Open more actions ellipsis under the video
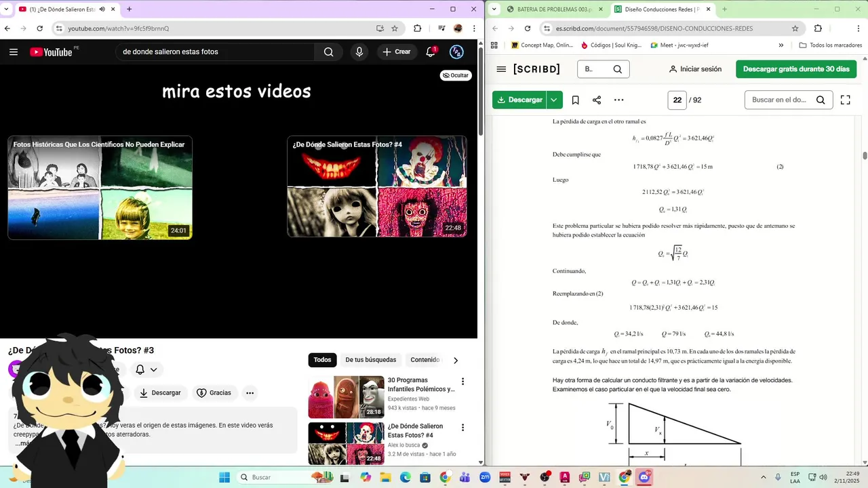The width and height of the screenshot is (868, 488). pyautogui.click(x=250, y=392)
